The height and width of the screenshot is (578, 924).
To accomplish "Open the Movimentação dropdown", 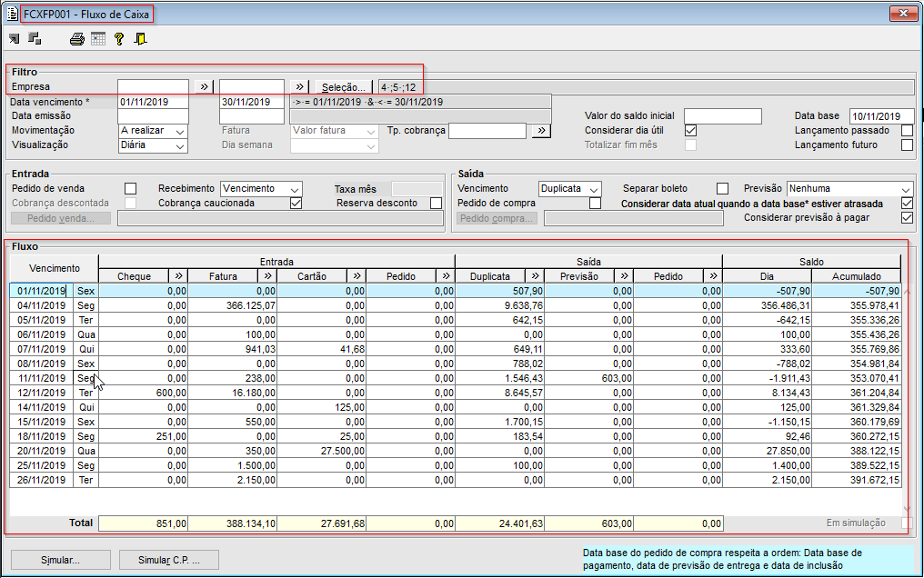I will point(153,131).
